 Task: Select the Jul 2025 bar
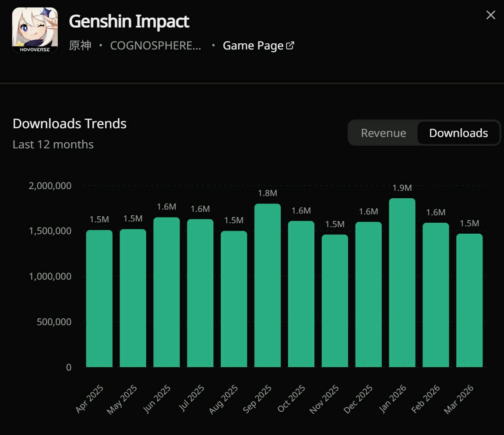point(200,293)
